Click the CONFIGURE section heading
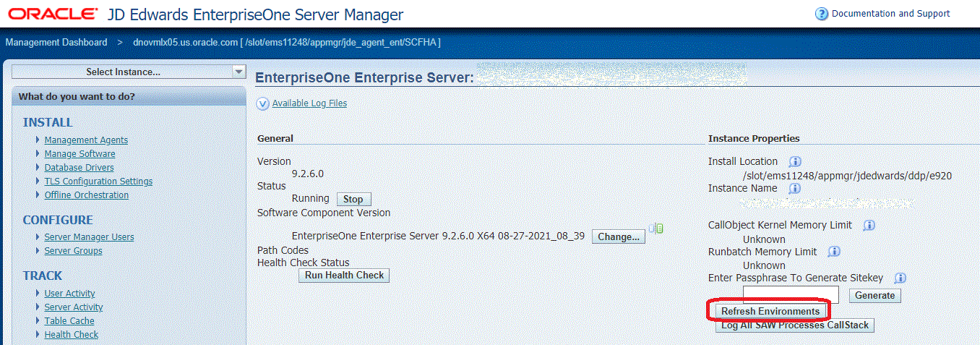Viewport: 980px width, 345px height. [58, 220]
